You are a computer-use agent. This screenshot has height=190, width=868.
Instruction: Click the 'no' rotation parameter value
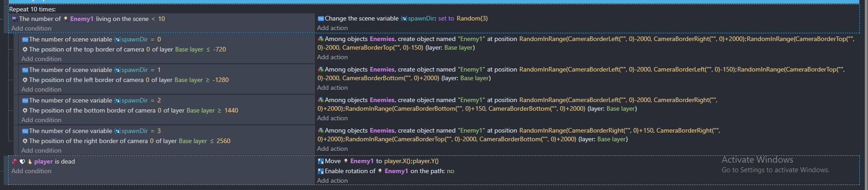click(x=450, y=171)
